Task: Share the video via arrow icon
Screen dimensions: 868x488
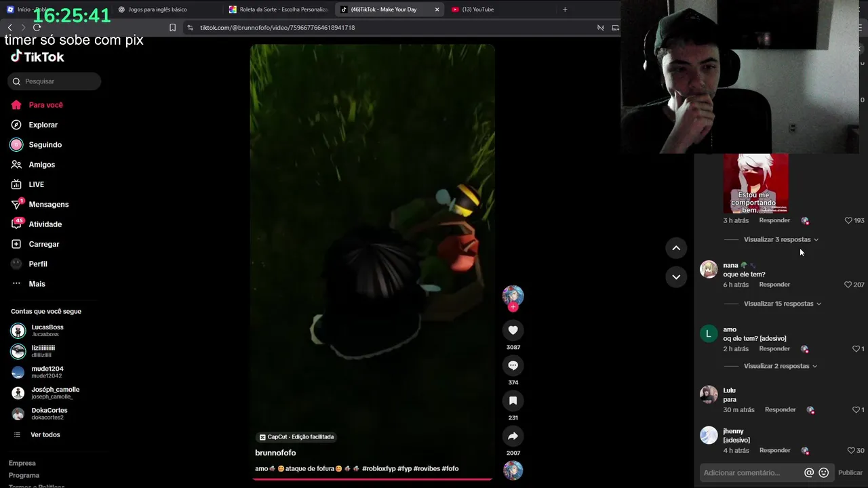Action: (513, 436)
